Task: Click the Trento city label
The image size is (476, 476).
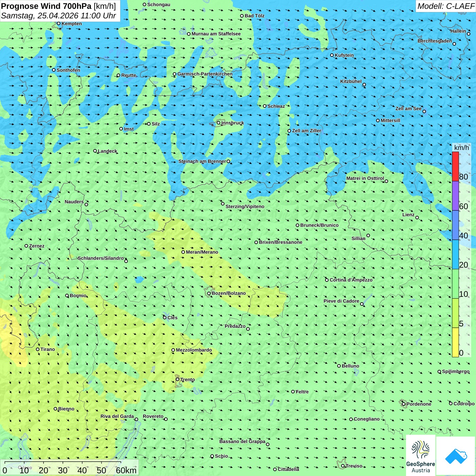Action: pos(188,379)
